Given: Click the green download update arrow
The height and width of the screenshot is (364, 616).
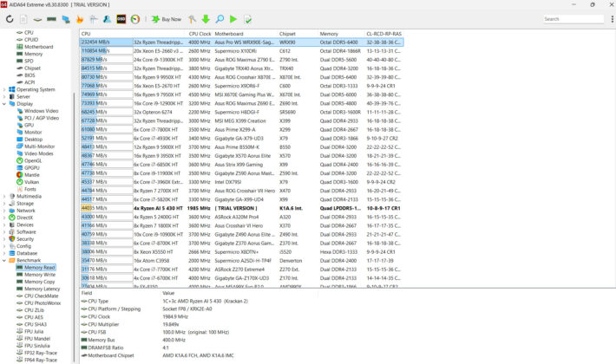Looking at the screenshot, I should (206, 19).
